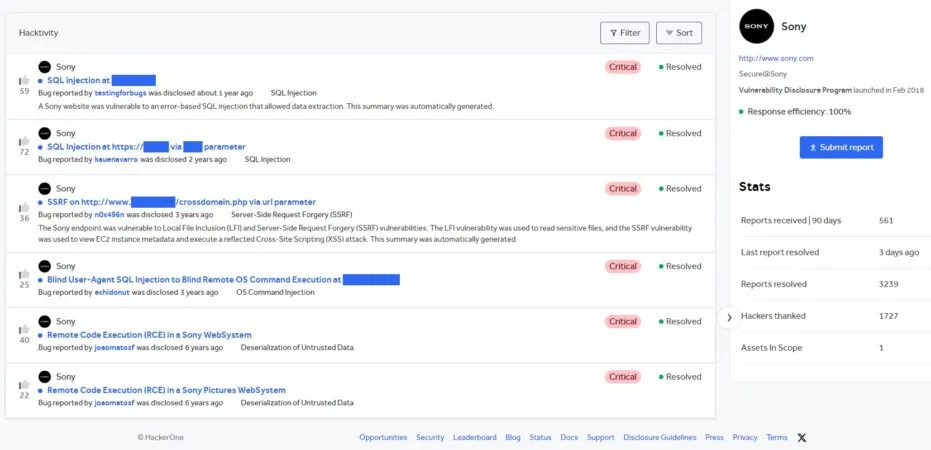Upvote the 'RCE in a Sony WebSystem' report
Viewport: 931px width, 450px height.
pos(24,329)
